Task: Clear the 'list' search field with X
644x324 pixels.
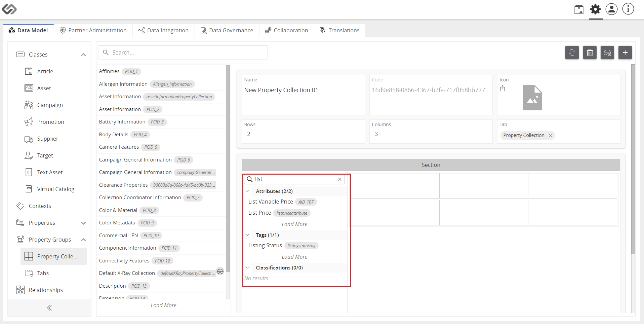Action: [x=340, y=179]
